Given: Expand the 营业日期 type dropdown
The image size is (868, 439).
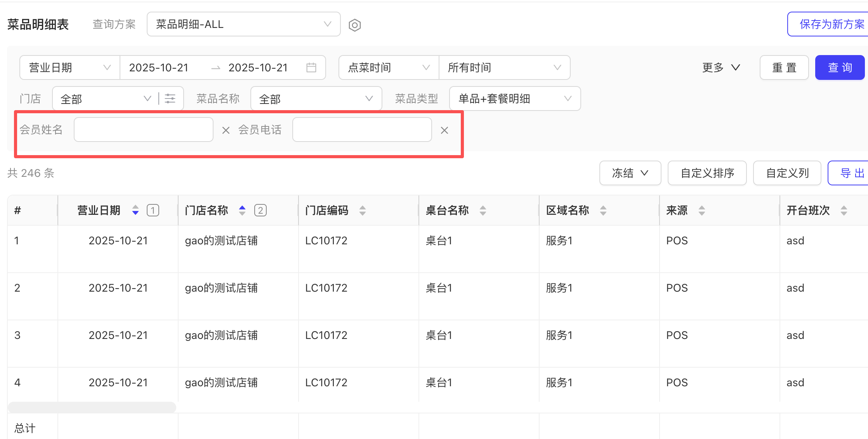Looking at the screenshot, I should (70, 67).
